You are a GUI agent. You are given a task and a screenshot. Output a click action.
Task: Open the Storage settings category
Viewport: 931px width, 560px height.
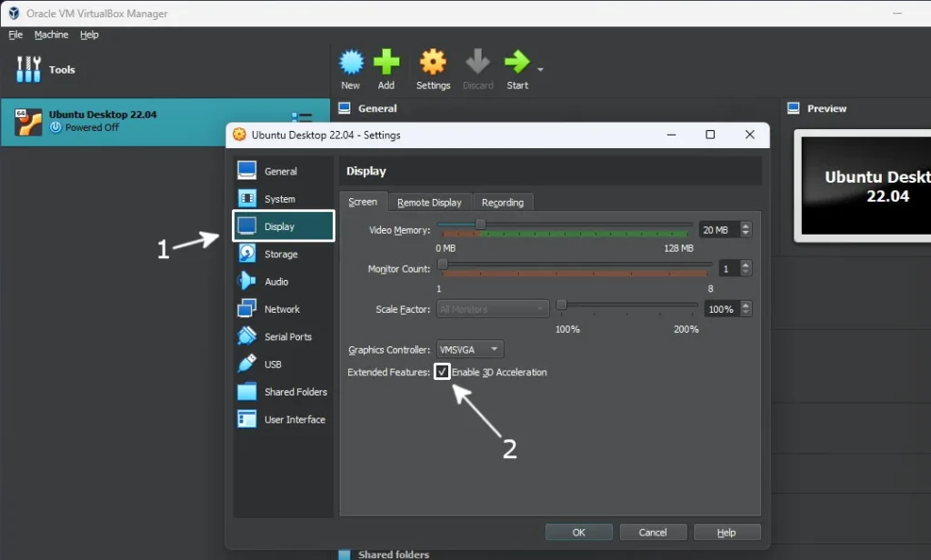pos(280,255)
